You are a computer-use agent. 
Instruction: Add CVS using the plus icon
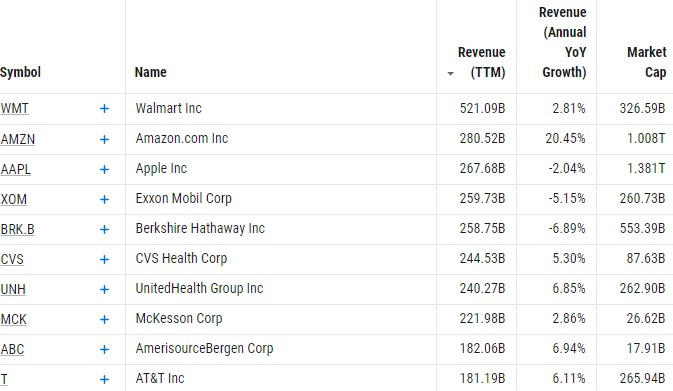click(104, 260)
